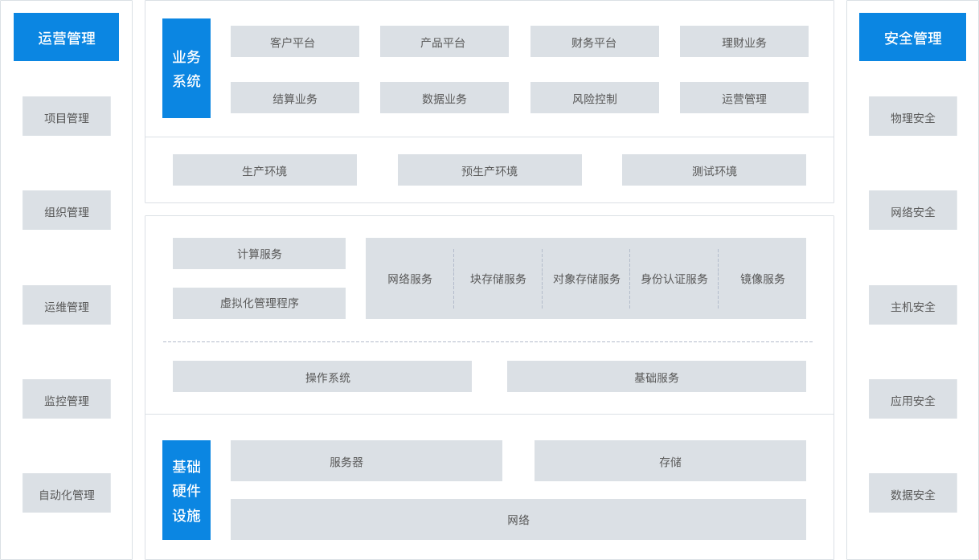
Task: Select the 网络安全 box
Action: 912,211
